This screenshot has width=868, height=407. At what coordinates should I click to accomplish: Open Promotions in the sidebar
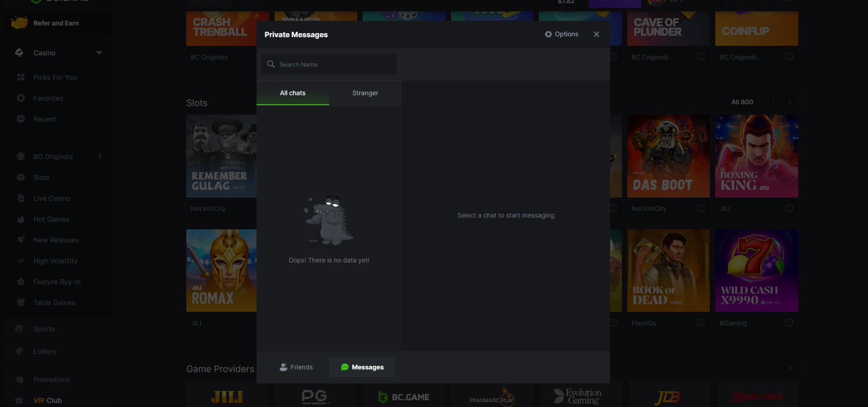coord(52,380)
